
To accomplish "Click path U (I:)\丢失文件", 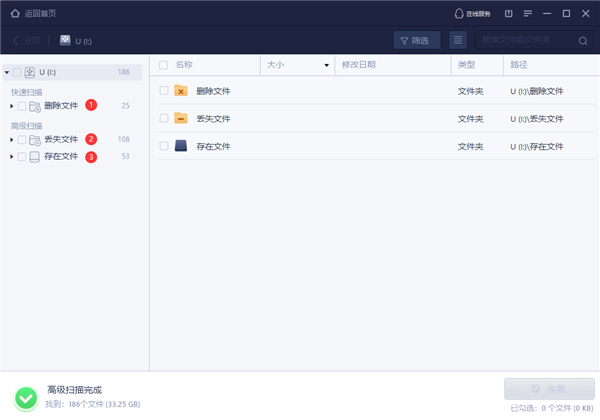I will [x=537, y=119].
